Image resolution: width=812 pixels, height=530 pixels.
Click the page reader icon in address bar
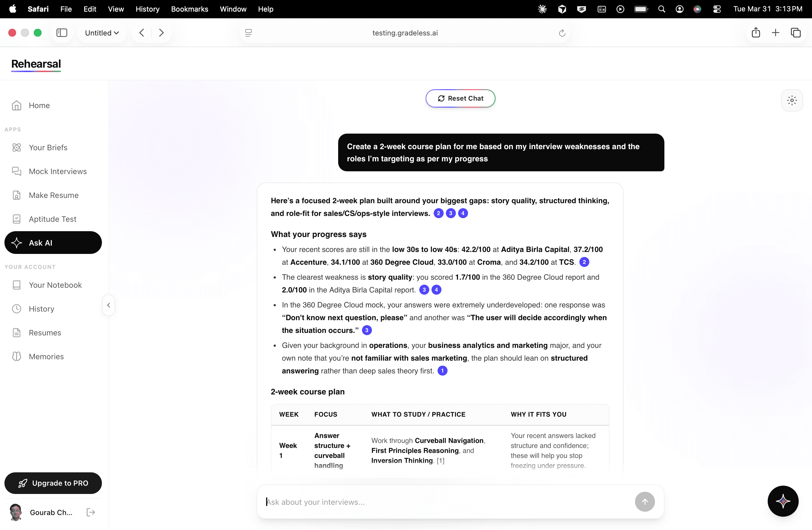pyautogui.click(x=248, y=33)
